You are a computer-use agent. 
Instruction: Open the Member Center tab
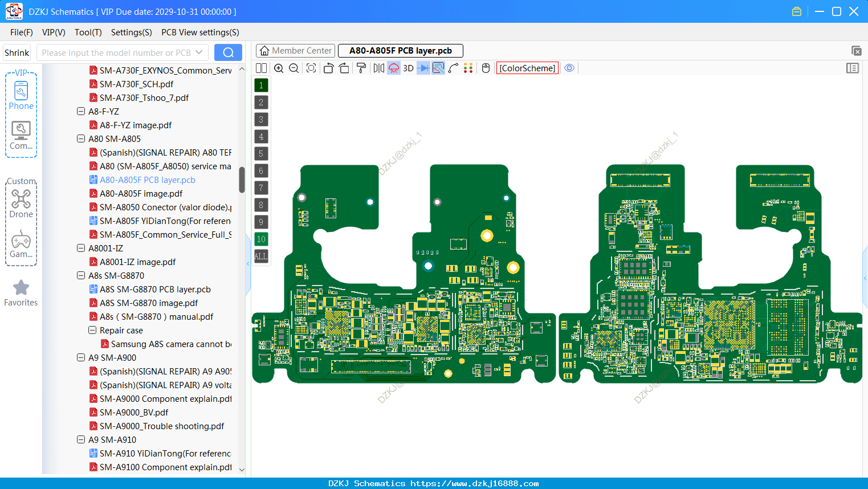296,51
